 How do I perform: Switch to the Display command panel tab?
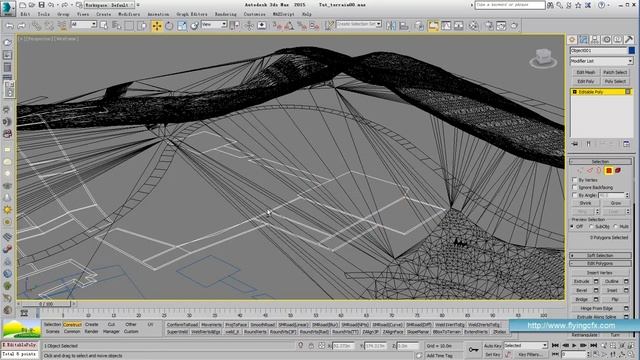coord(618,40)
